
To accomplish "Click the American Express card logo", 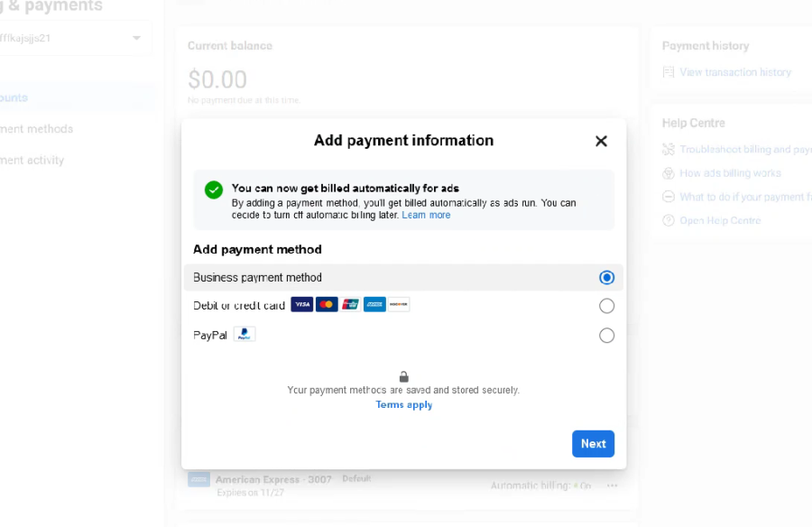I will tap(374, 305).
